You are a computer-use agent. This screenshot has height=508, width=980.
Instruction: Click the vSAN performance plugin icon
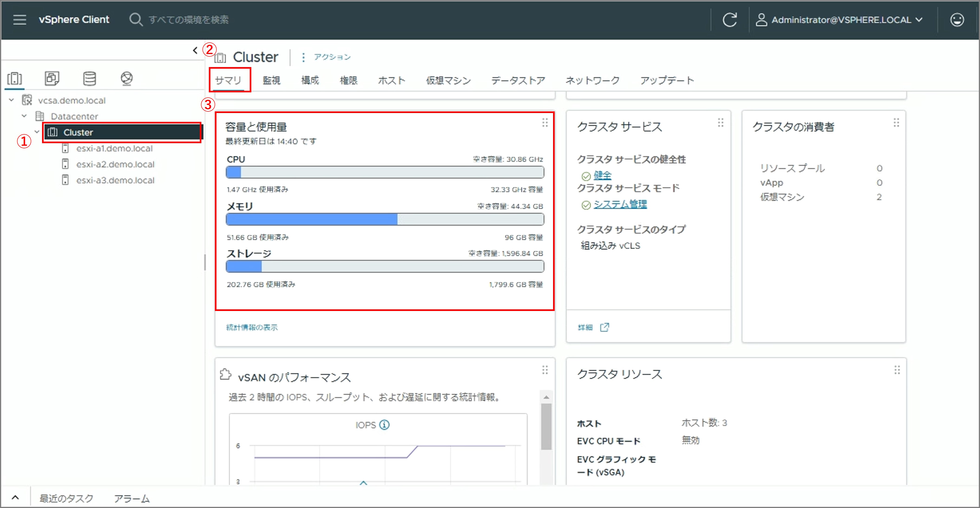click(226, 375)
